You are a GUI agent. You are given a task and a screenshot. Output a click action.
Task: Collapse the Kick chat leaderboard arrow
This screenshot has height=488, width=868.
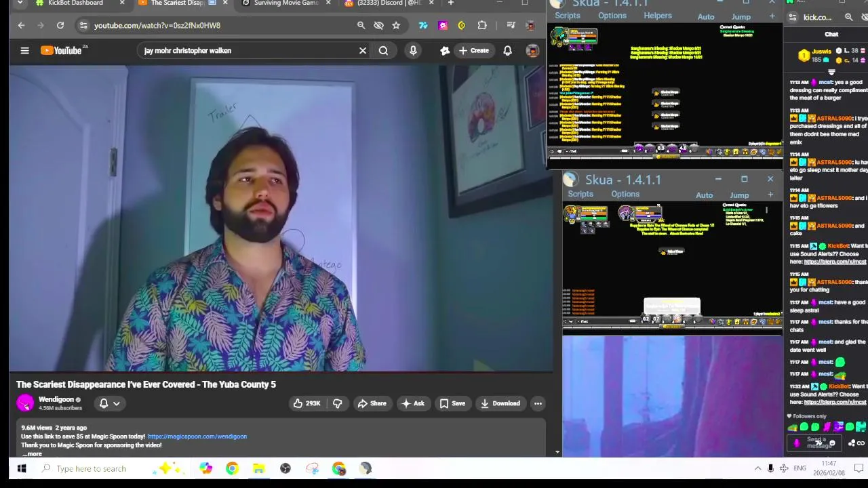point(831,71)
